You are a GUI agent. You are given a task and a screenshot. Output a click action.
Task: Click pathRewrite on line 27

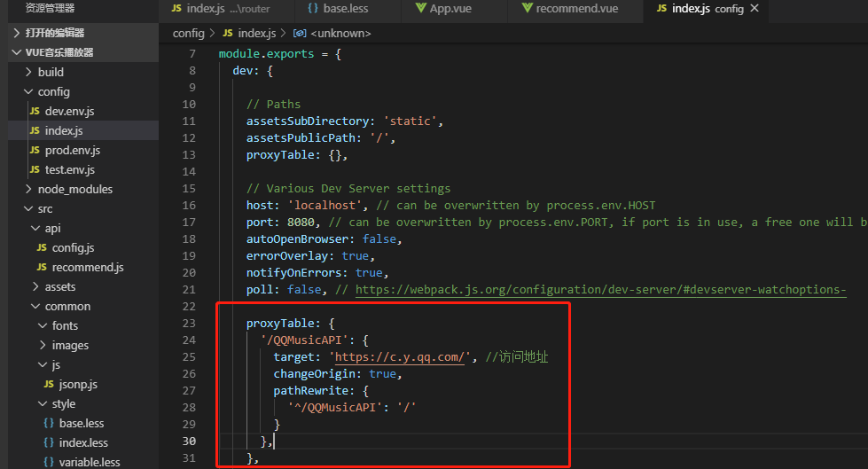[x=310, y=391]
